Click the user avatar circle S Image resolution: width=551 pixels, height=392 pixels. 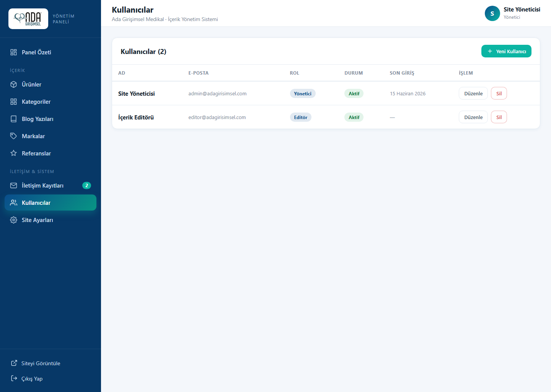(492, 13)
